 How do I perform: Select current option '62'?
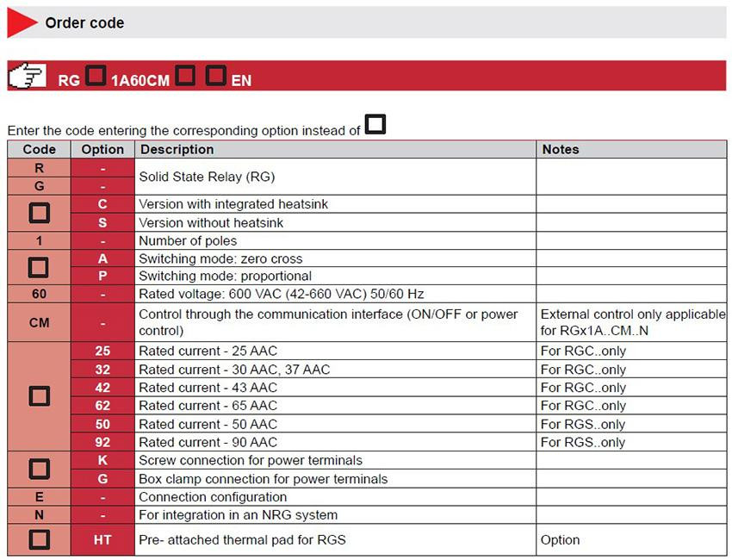coord(102,406)
